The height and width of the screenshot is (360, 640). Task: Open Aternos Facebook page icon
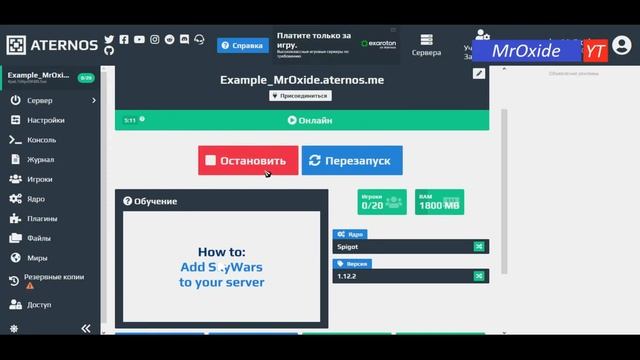[x=124, y=39]
